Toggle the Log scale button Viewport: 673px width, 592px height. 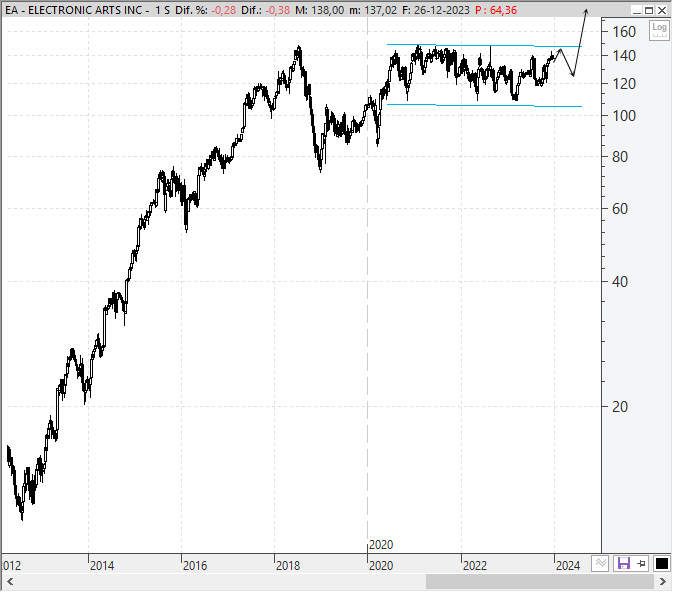point(659,30)
